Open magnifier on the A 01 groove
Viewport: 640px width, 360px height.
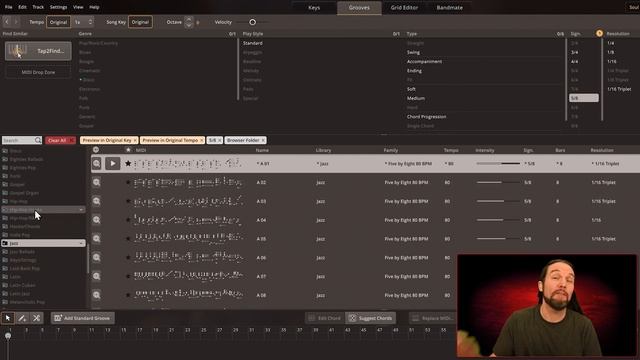point(96,164)
